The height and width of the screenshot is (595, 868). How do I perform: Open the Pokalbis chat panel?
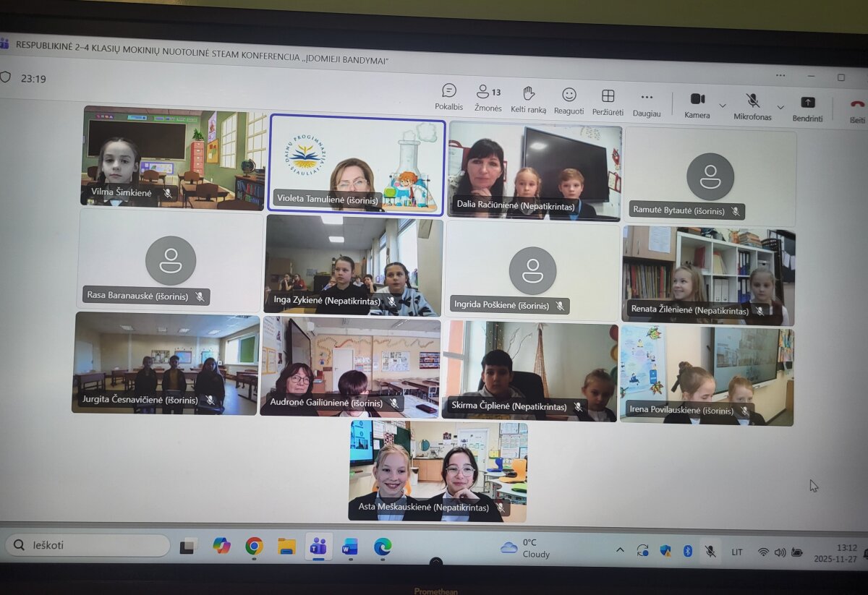tap(449, 96)
